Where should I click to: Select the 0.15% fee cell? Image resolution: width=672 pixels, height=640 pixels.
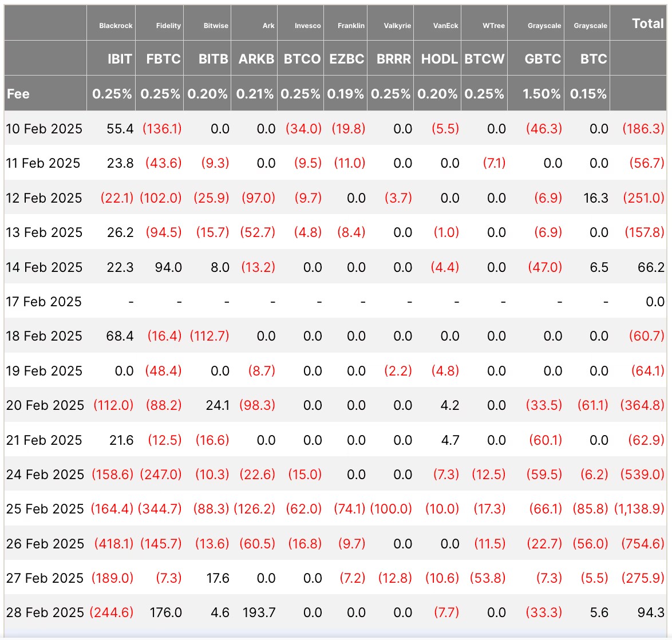(x=588, y=94)
